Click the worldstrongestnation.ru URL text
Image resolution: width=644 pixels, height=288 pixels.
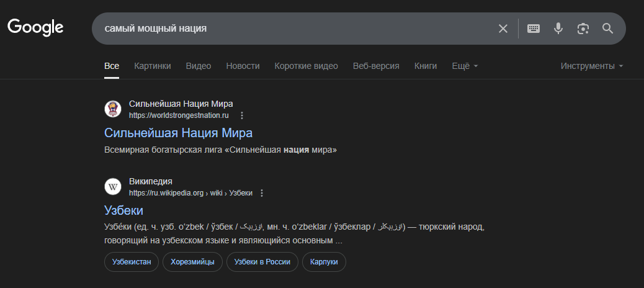[179, 115]
